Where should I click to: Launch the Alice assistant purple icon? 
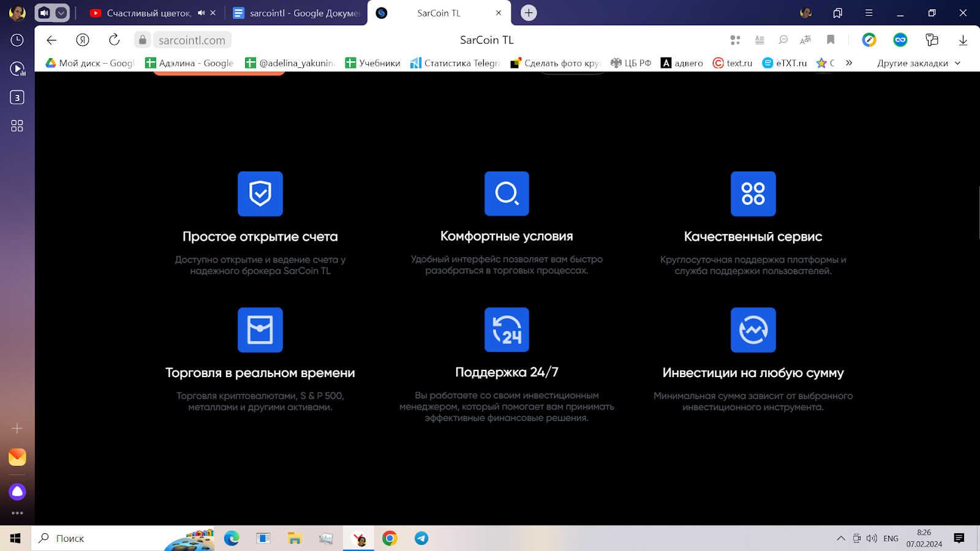[x=17, y=492]
